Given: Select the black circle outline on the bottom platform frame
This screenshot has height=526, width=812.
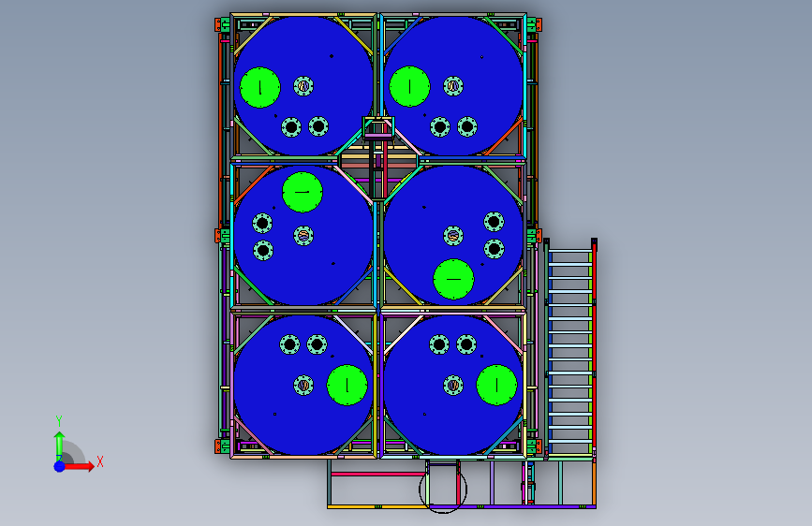Looking at the screenshot, I should pos(443,489).
